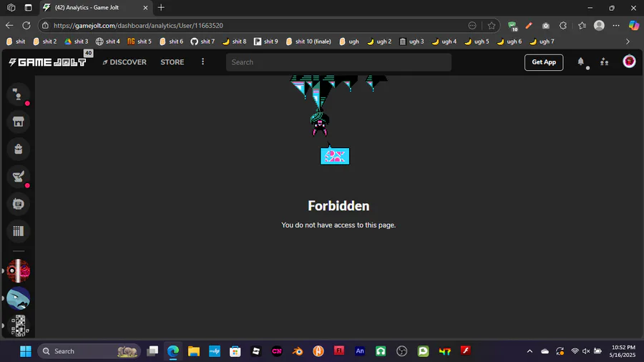The width and height of the screenshot is (644, 362).
Task: Open File Explorer from the taskbar
Action: 193,351
